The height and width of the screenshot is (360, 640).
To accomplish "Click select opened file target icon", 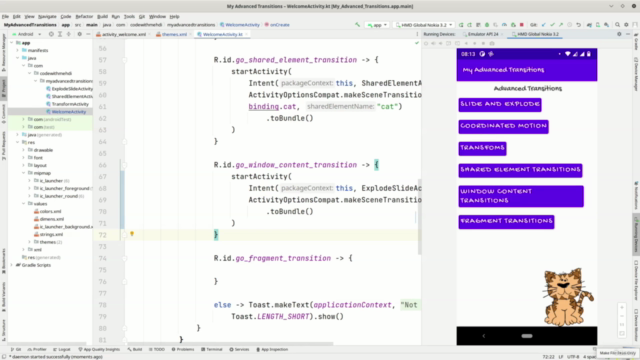I will [x=51, y=34].
